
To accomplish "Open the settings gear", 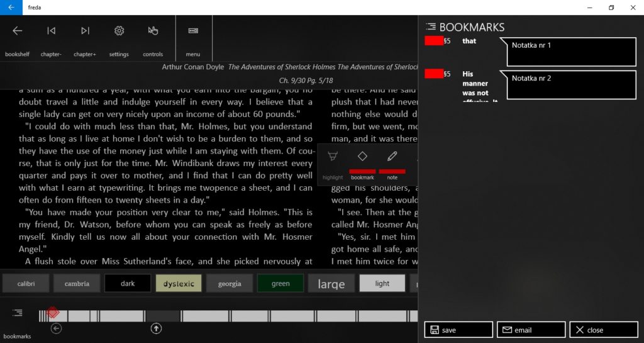I will click(x=119, y=31).
